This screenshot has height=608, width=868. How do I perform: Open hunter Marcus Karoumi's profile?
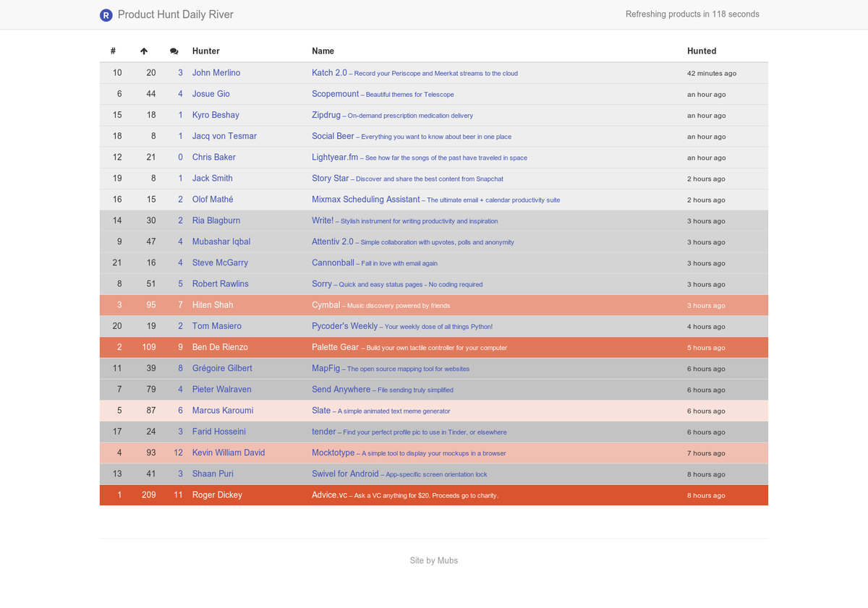223,410
